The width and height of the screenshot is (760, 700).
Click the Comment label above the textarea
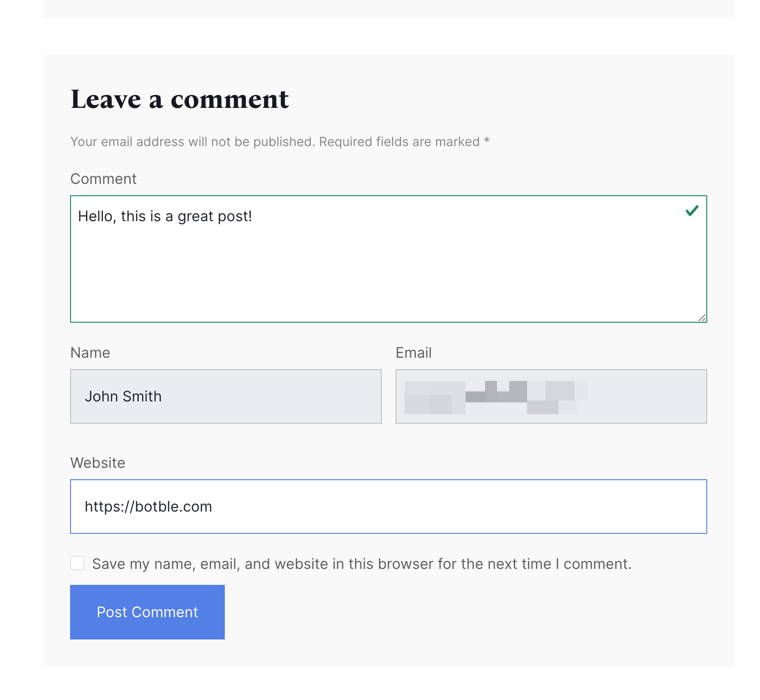click(x=103, y=179)
